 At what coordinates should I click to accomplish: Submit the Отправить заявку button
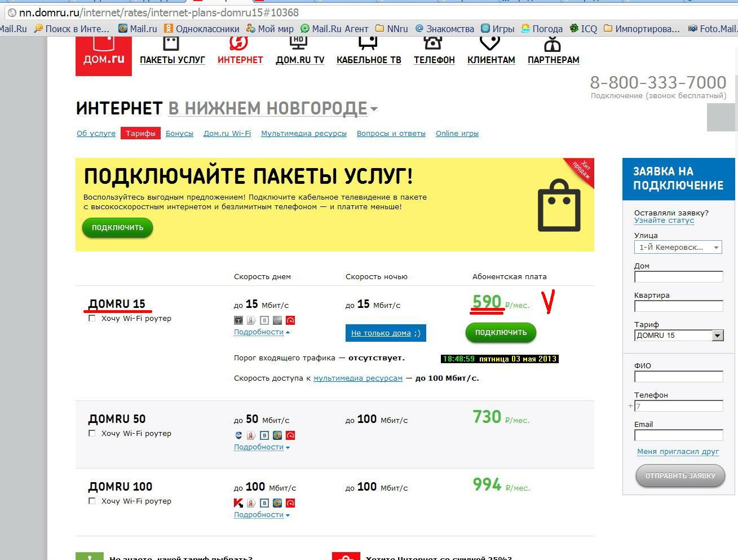tap(680, 476)
